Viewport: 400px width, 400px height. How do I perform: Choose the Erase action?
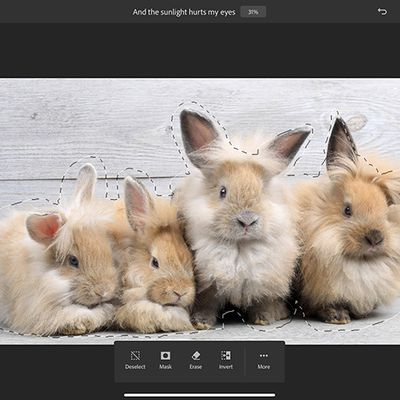tap(196, 360)
